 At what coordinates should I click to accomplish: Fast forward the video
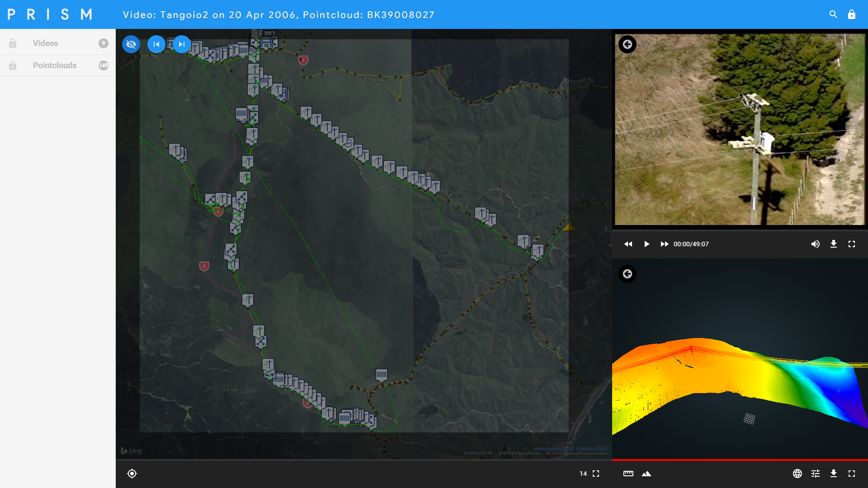tap(664, 244)
